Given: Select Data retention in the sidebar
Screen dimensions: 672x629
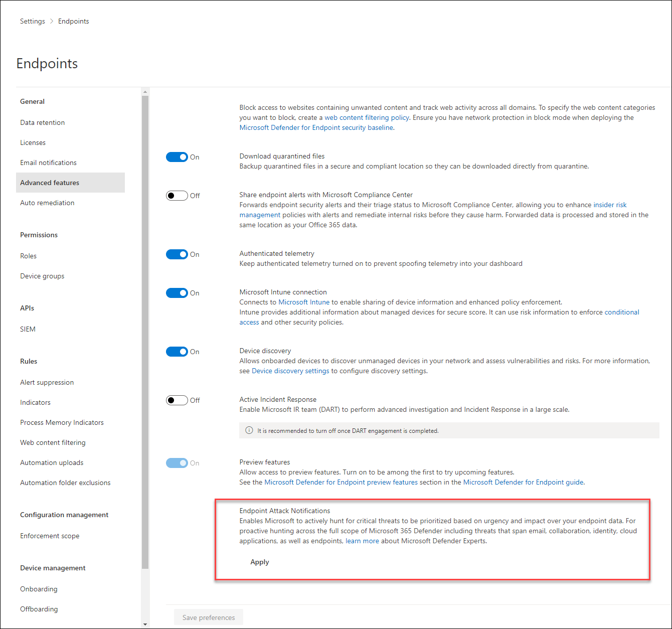Looking at the screenshot, I should point(42,122).
